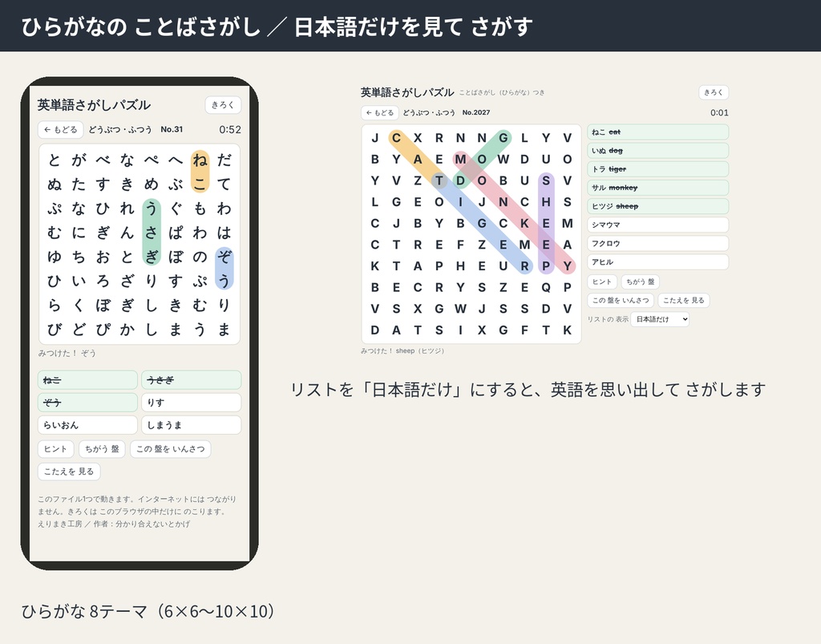Click こたえを 見る in the phone view

(69, 472)
